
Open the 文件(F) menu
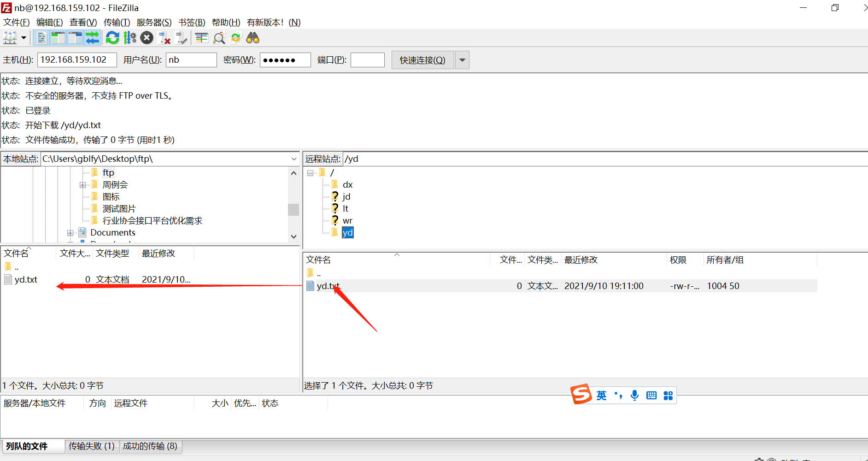[x=17, y=23]
